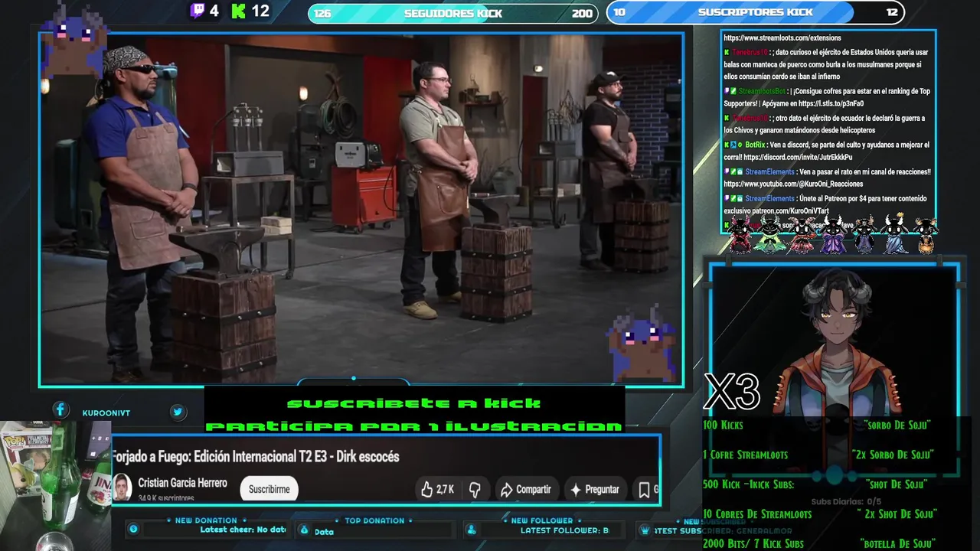Click the Twitch viewer count icon
The width and height of the screenshot is (980, 551).
tap(198, 11)
